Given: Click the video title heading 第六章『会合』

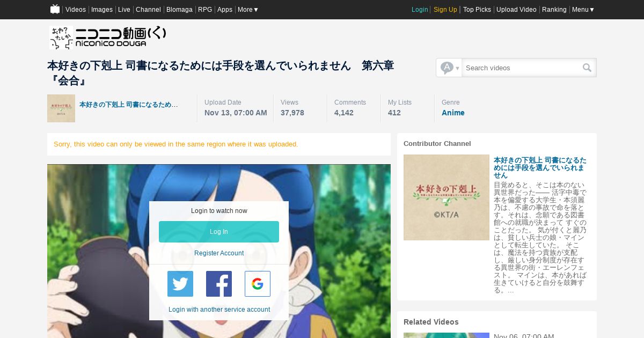Looking at the screenshot, I should 221,73.
